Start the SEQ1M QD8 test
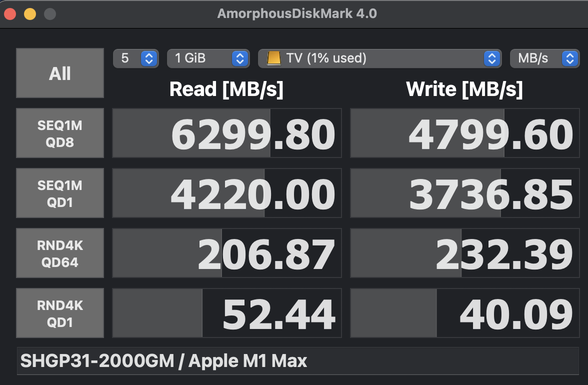Viewport: 588px width, 385px height. pyautogui.click(x=60, y=133)
